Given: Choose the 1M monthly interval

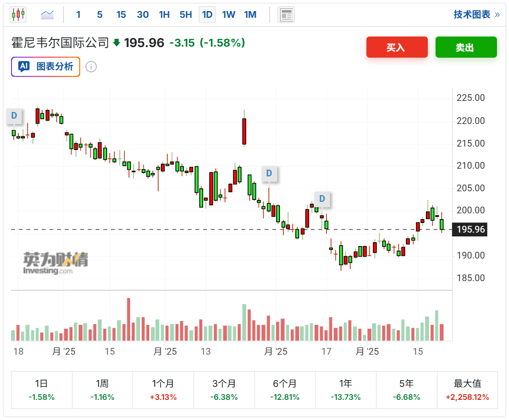Looking at the screenshot, I should [x=250, y=14].
